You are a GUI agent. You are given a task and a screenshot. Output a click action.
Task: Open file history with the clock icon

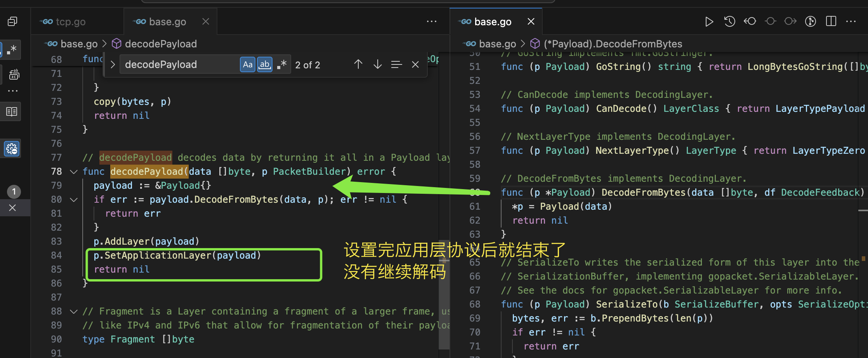730,22
